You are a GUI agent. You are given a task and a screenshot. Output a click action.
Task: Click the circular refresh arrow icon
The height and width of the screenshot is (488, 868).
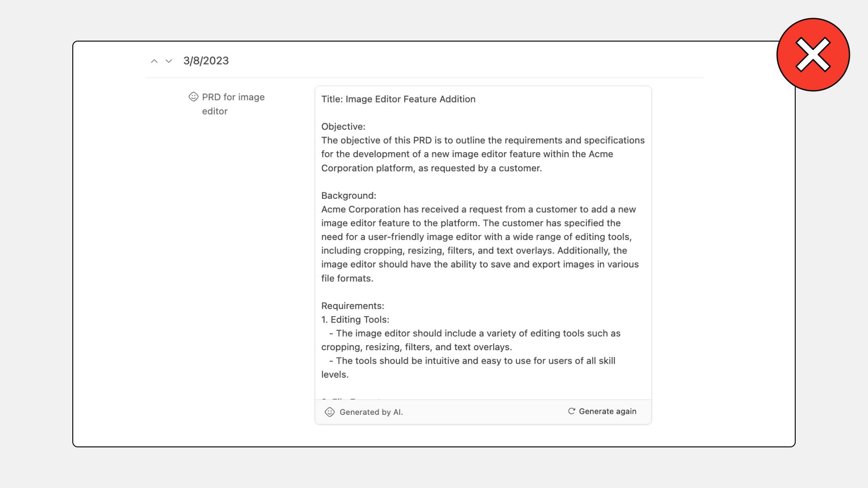(571, 411)
